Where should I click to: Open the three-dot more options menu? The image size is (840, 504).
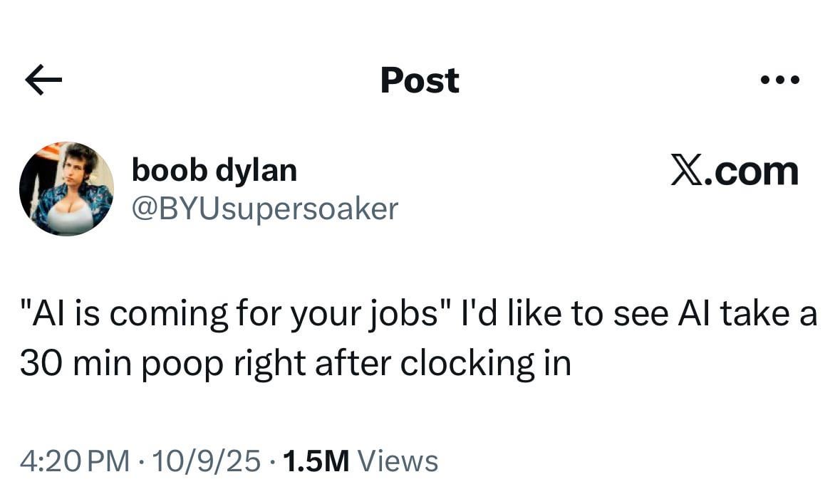click(x=779, y=80)
